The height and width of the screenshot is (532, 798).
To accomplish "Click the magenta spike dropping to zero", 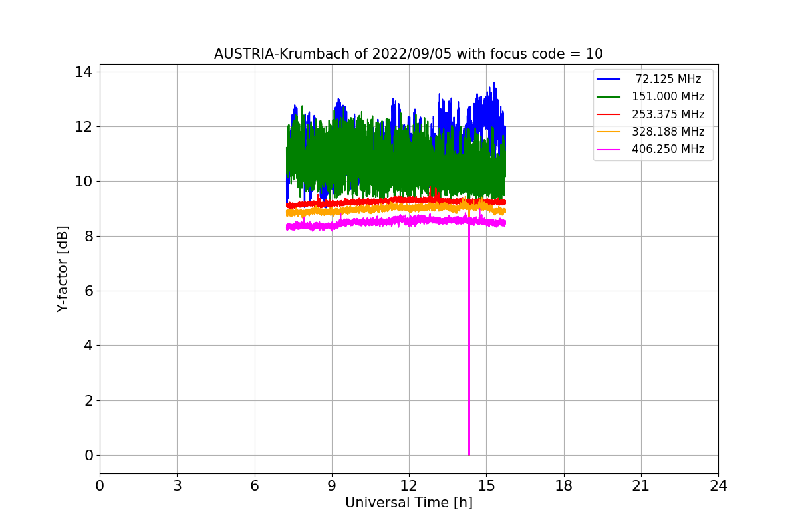I will coord(469,339).
